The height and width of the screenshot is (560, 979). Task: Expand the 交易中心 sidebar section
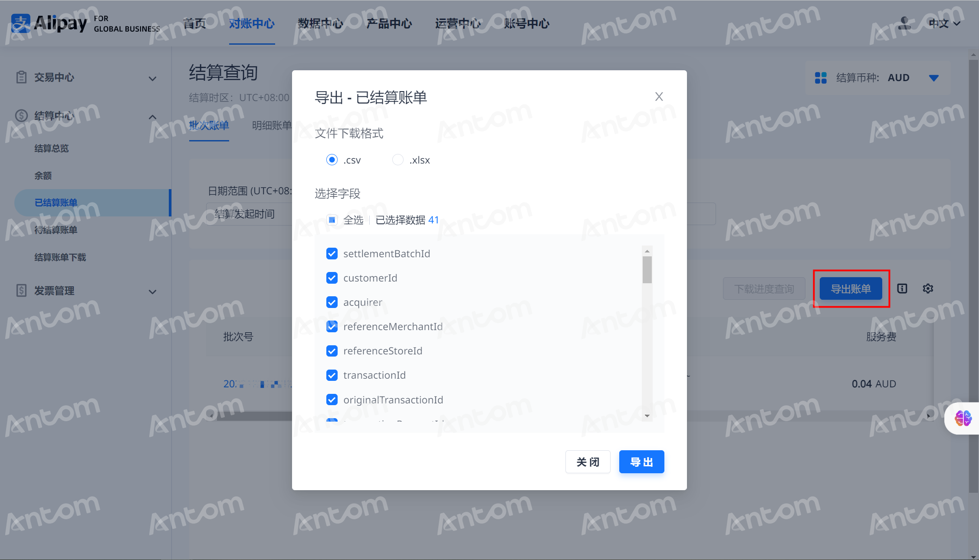pyautogui.click(x=152, y=79)
